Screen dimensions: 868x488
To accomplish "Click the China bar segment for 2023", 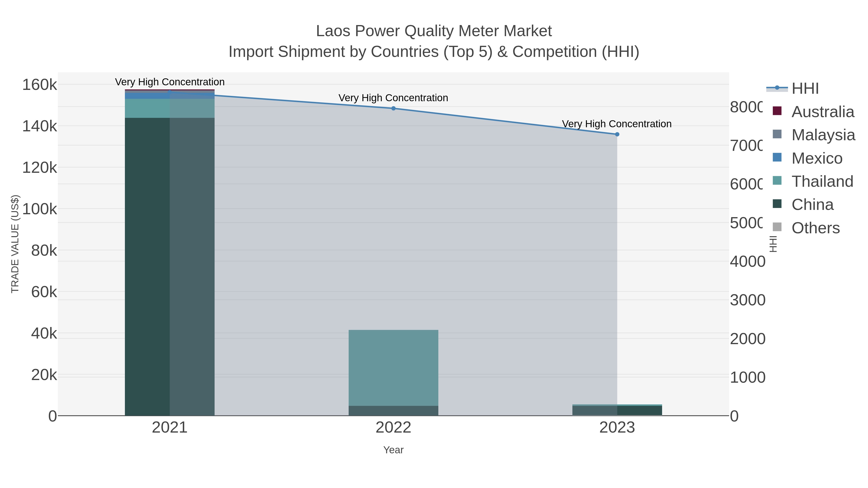I will click(617, 411).
